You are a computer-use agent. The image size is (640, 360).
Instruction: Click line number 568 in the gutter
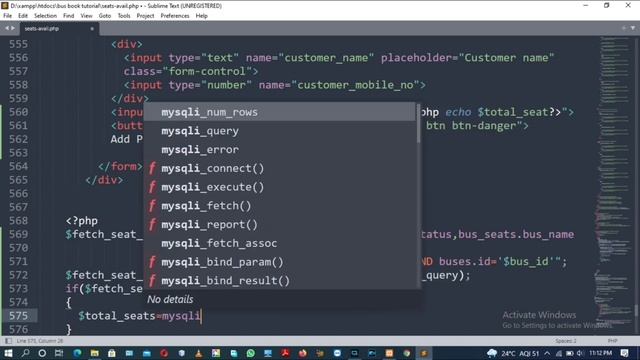pyautogui.click(x=18, y=220)
